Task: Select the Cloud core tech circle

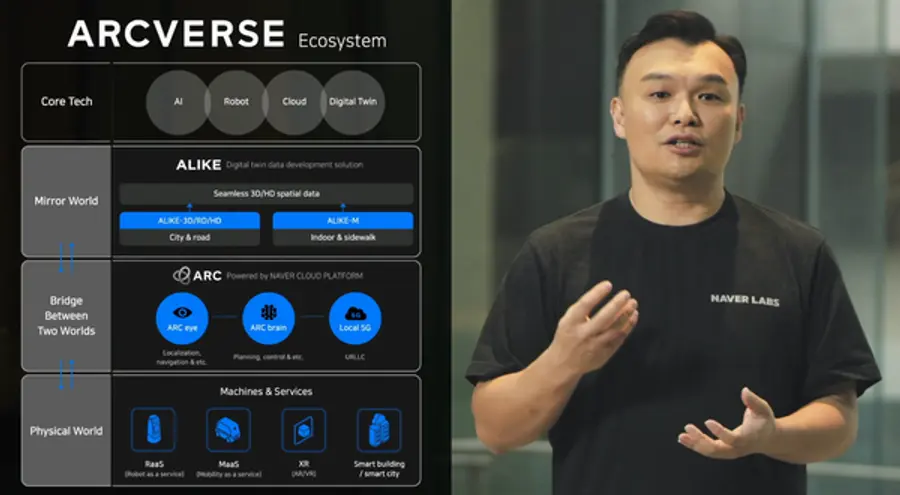Action: (294, 101)
